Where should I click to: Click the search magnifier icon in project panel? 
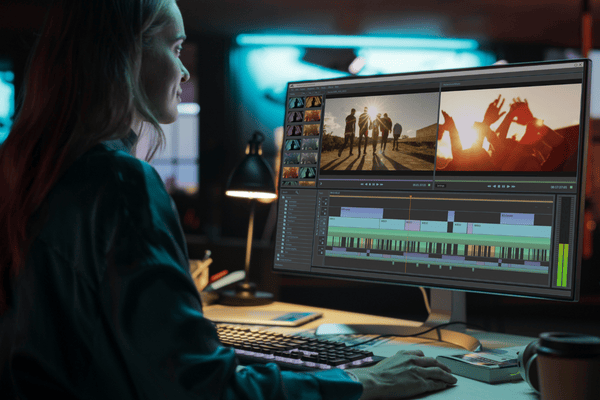[x=297, y=193]
